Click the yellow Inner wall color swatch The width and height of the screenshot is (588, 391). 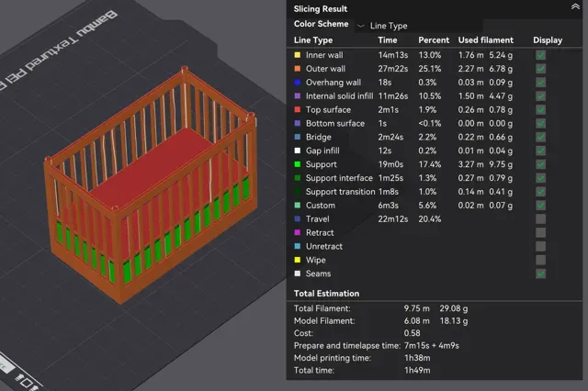click(298, 55)
